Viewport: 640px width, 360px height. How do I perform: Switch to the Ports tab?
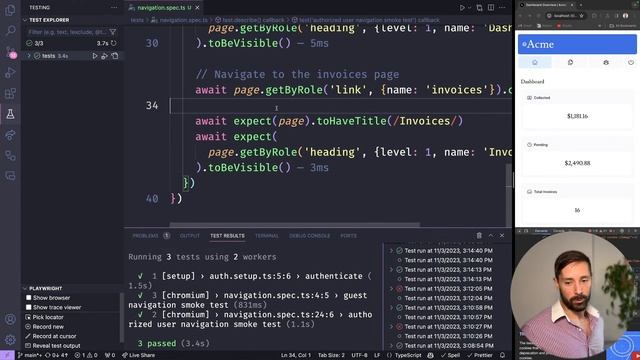tap(348, 236)
